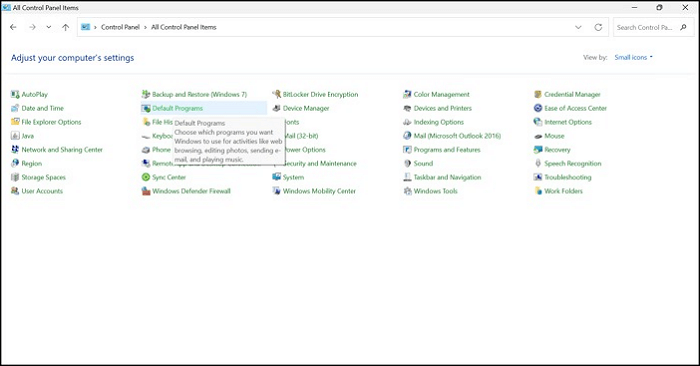Image resolution: width=700 pixels, height=366 pixels.
Task: Click the search magnifier icon
Action: pyautogui.click(x=683, y=27)
